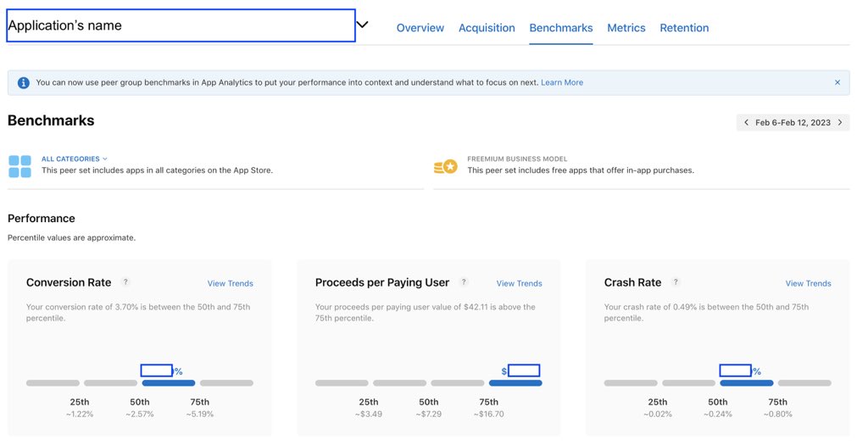Click the blue categories grid icon
Image resolution: width=868 pixels, height=445 pixels.
pos(20,166)
